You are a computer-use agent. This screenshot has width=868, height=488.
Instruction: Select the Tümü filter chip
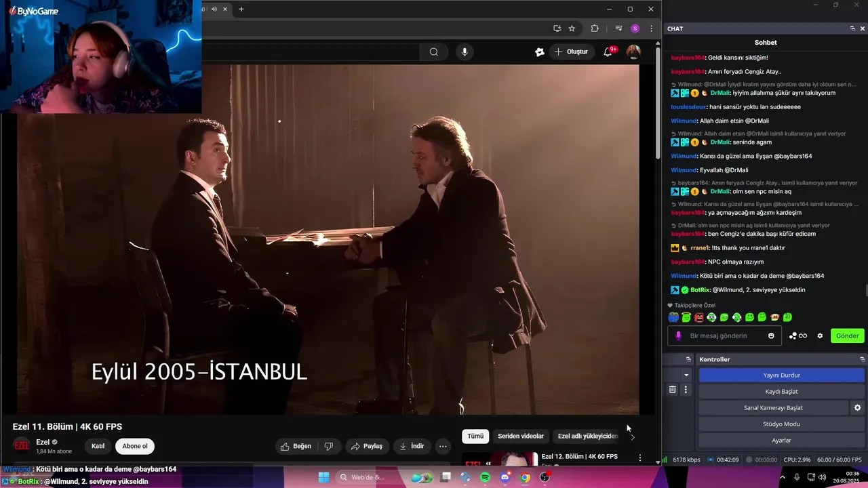[475, 436]
